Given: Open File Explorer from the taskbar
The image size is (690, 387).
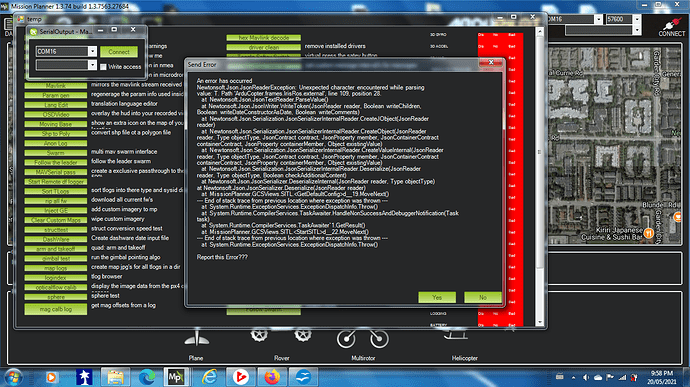Looking at the screenshot, I should point(115,377).
